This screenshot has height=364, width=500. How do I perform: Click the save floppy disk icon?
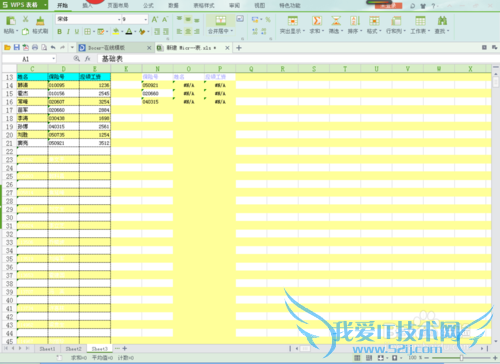point(16,48)
